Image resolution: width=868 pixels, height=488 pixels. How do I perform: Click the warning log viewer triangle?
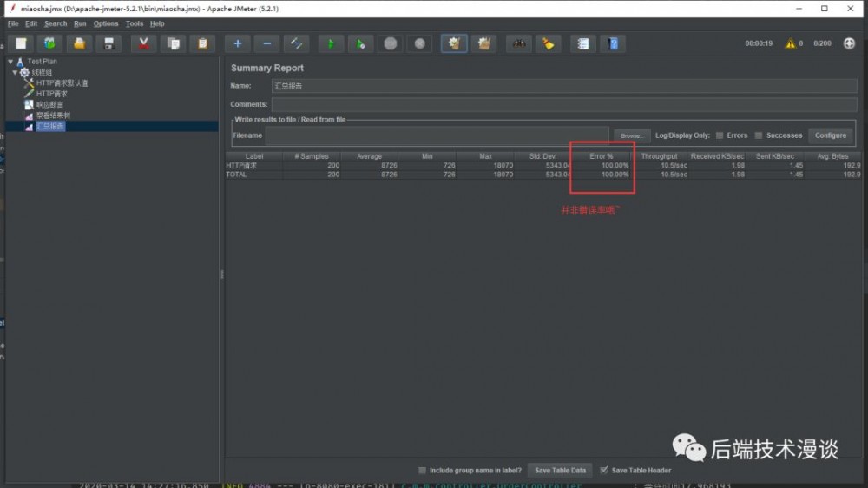[x=790, y=43]
